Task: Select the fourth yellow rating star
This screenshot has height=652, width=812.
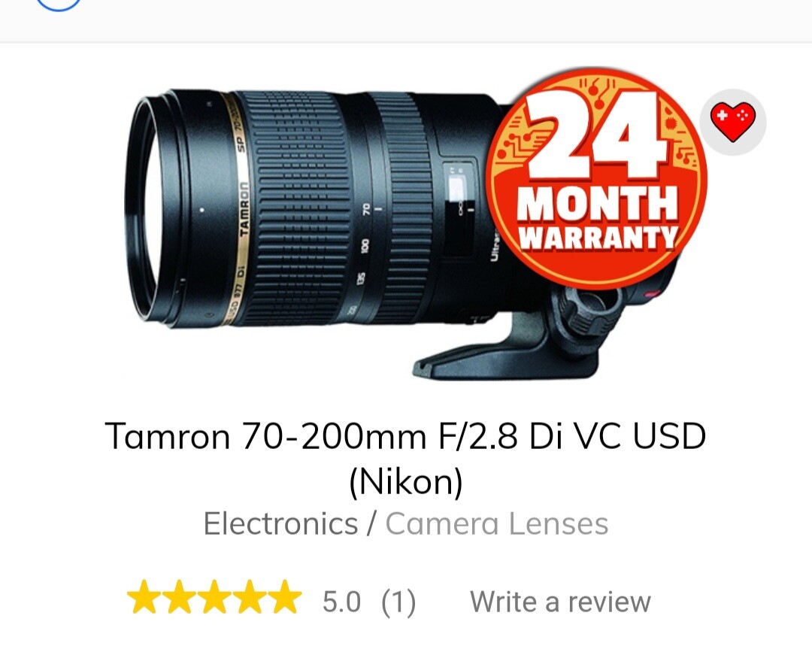Action: [x=250, y=597]
